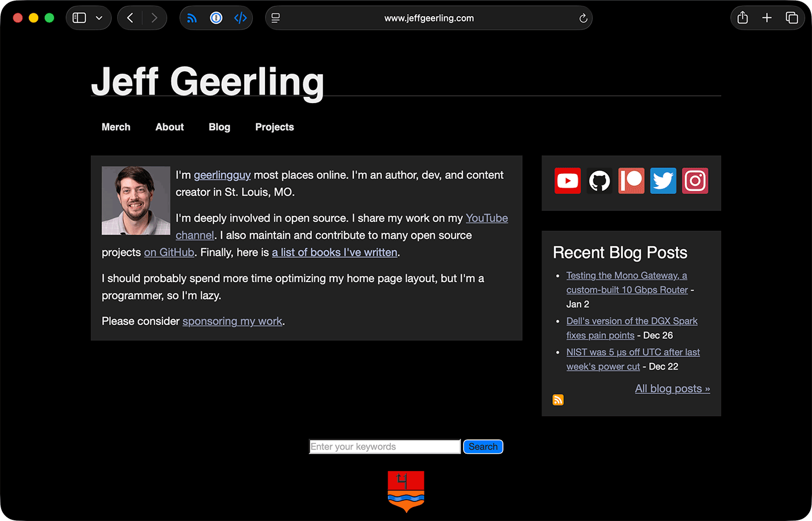Show the tab overview

pyautogui.click(x=792, y=18)
